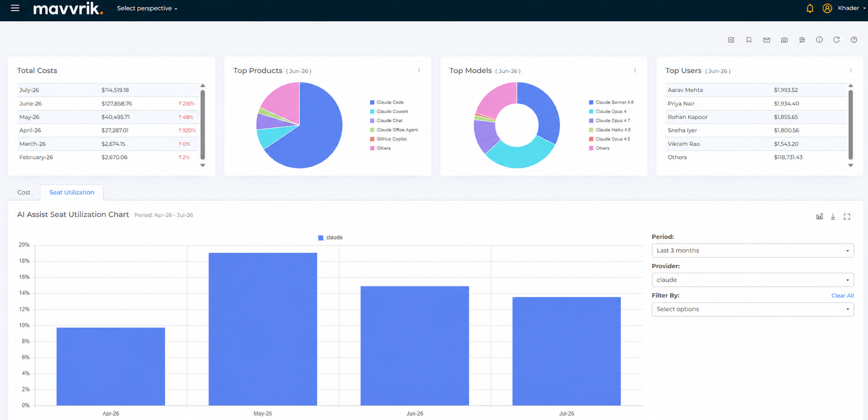Toggle Claude Chat in the Top Products legend

(x=386, y=121)
